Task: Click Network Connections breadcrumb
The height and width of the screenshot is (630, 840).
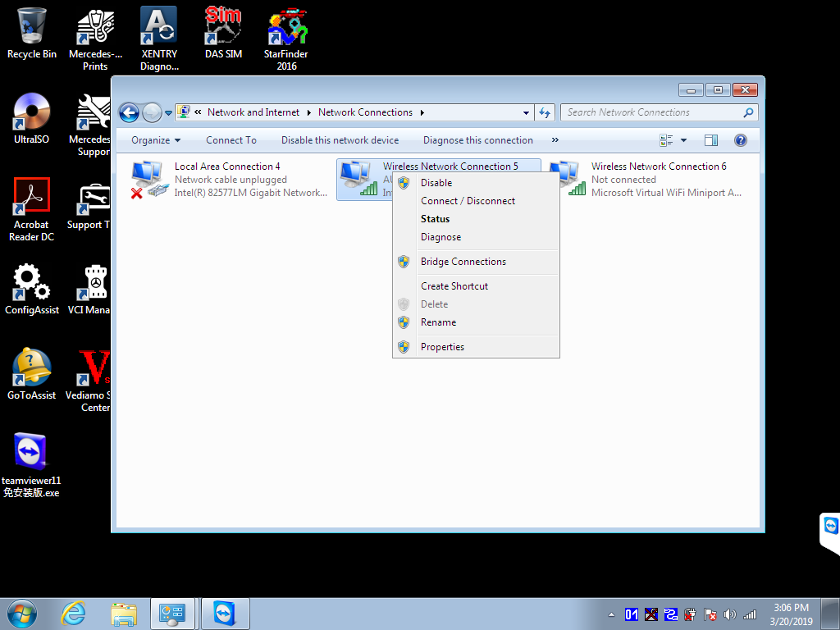Action: click(365, 112)
